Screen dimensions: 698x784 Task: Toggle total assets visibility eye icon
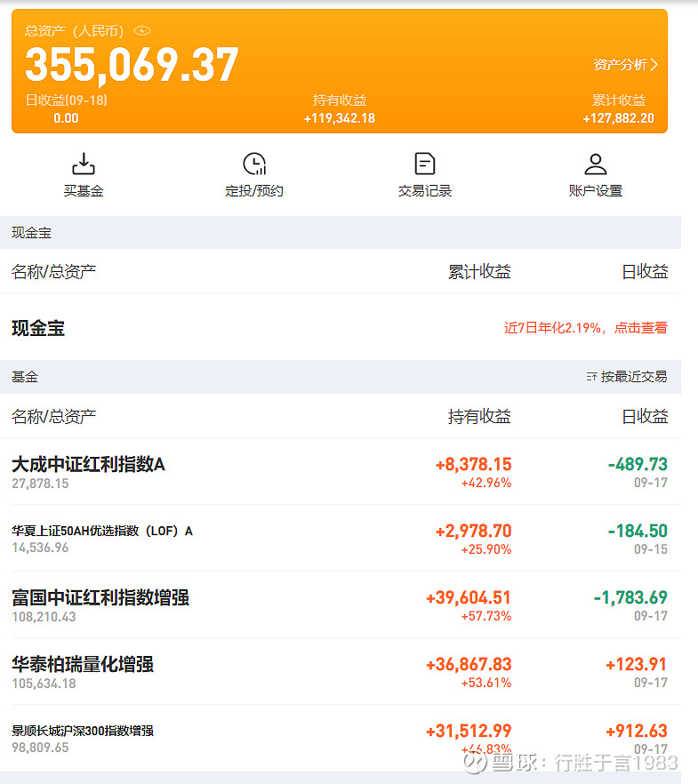142,31
